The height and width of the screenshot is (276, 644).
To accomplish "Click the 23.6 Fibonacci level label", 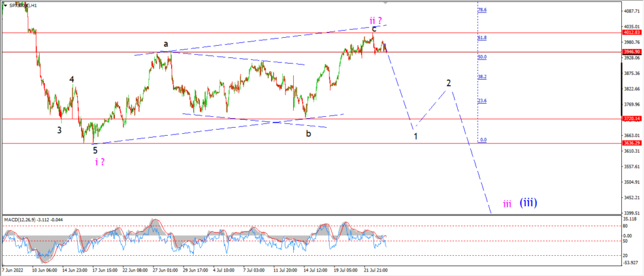I will coord(482,101).
